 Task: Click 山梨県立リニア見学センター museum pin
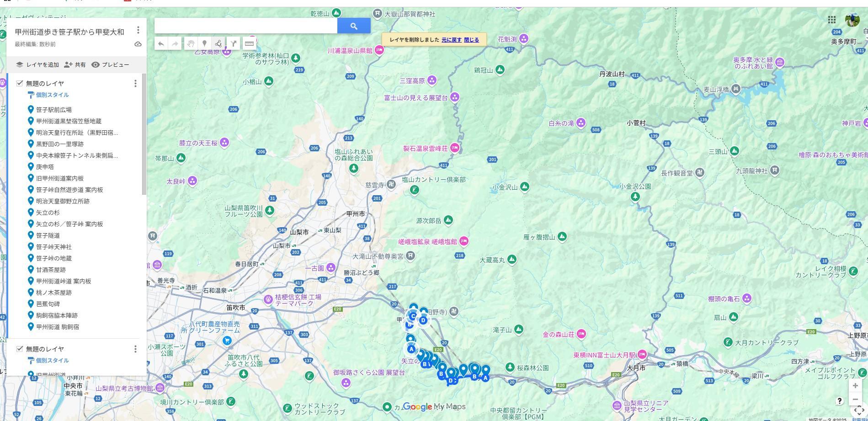[617, 406]
